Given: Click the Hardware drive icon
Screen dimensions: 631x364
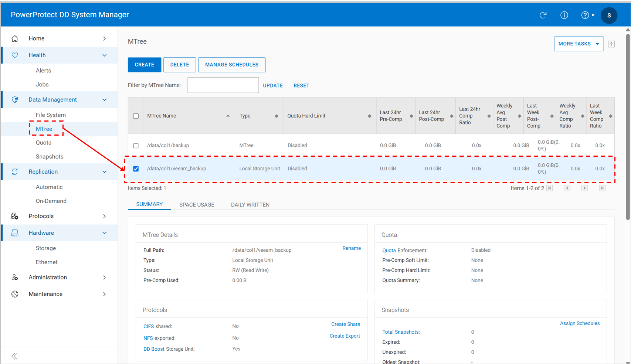Looking at the screenshot, I should [x=15, y=233].
